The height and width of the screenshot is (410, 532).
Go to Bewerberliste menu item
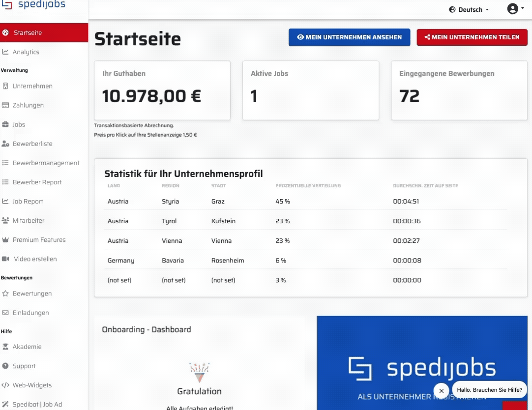click(x=32, y=144)
